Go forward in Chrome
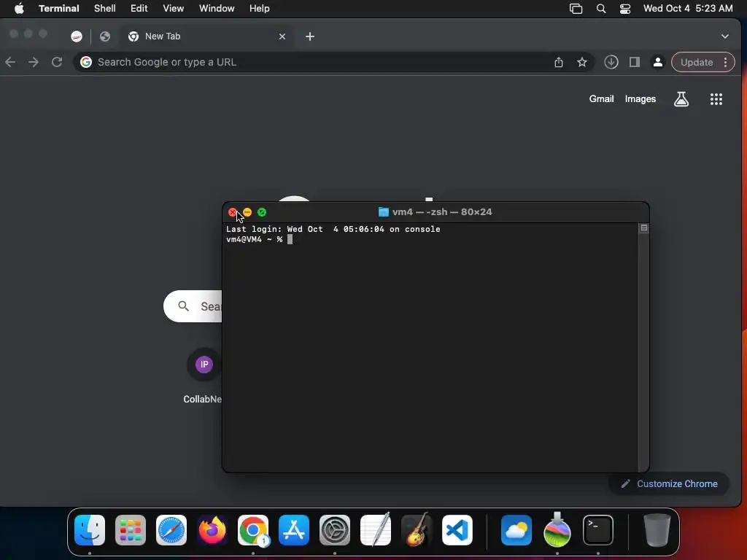The height and width of the screenshot is (560, 747). (34, 62)
